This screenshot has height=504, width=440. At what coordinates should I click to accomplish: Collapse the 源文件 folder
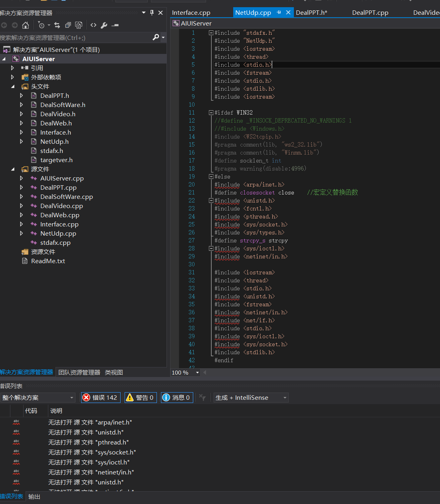tap(12, 169)
